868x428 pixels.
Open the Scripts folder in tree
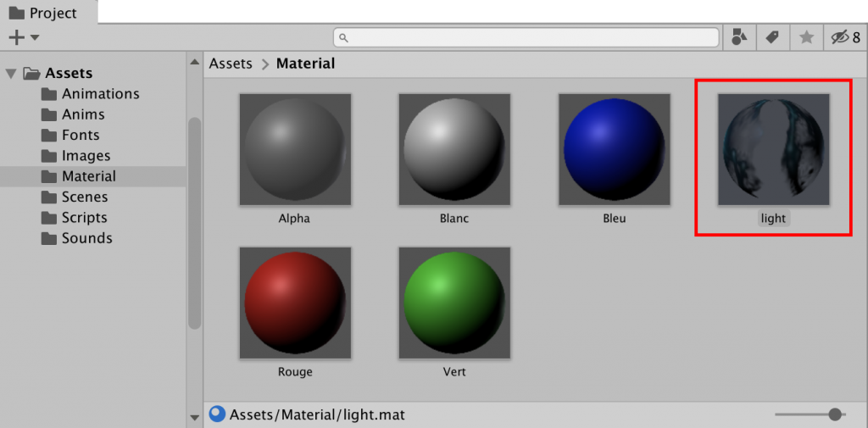tap(84, 218)
